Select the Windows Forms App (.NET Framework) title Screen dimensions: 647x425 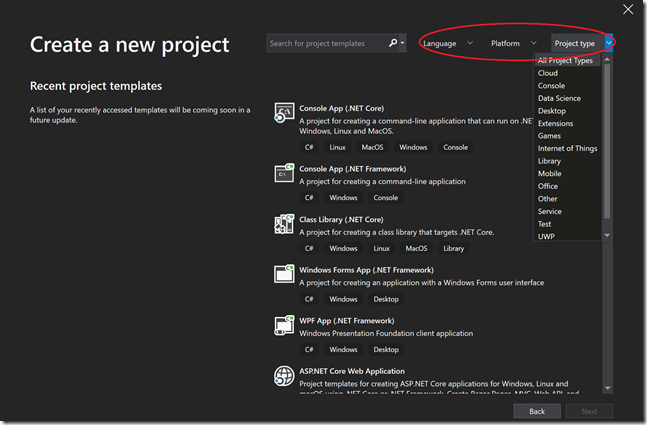[366, 270]
